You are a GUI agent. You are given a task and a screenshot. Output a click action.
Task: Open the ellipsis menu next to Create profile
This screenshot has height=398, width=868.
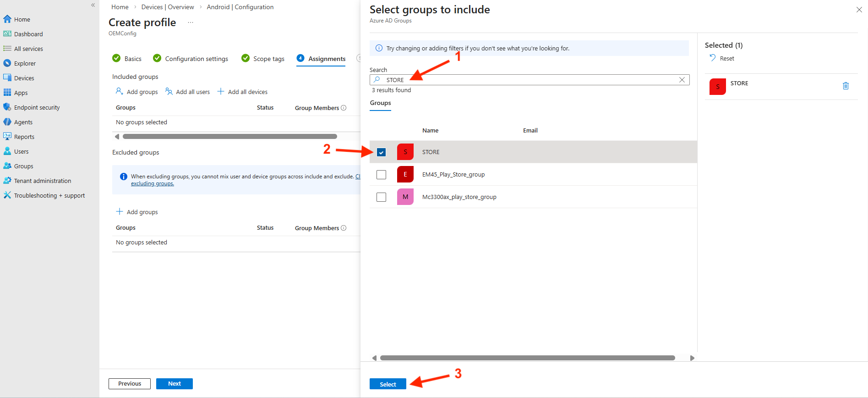(x=191, y=22)
